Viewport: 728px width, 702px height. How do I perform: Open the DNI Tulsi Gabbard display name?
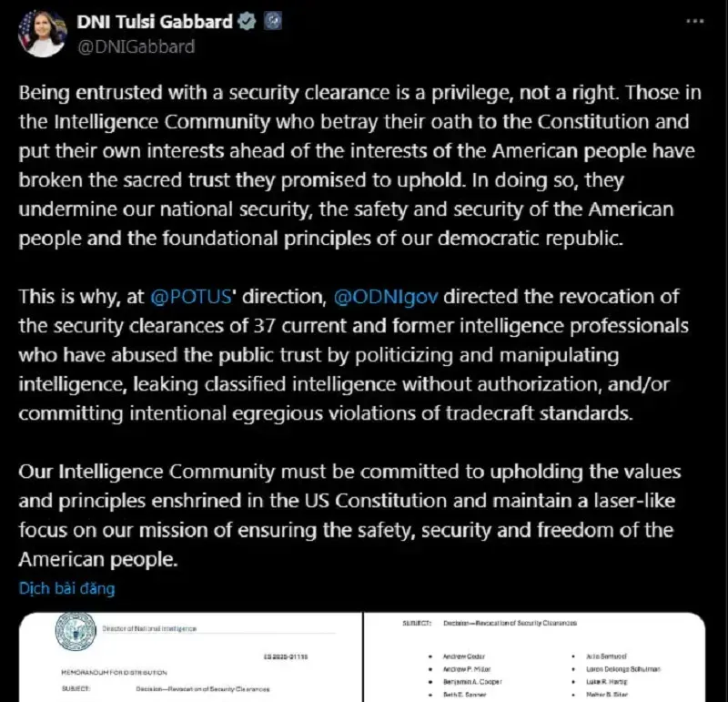click(x=155, y=22)
